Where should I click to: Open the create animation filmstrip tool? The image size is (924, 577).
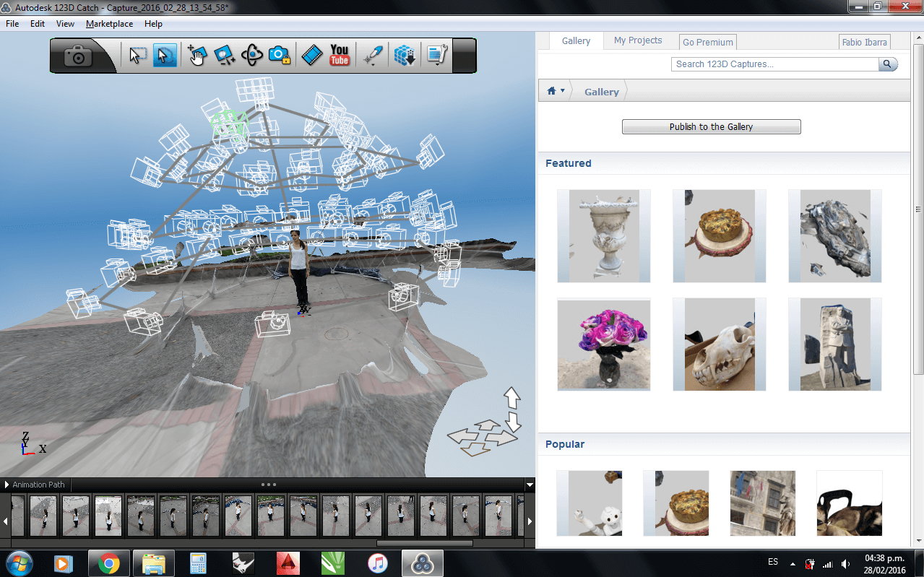tap(312, 56)
